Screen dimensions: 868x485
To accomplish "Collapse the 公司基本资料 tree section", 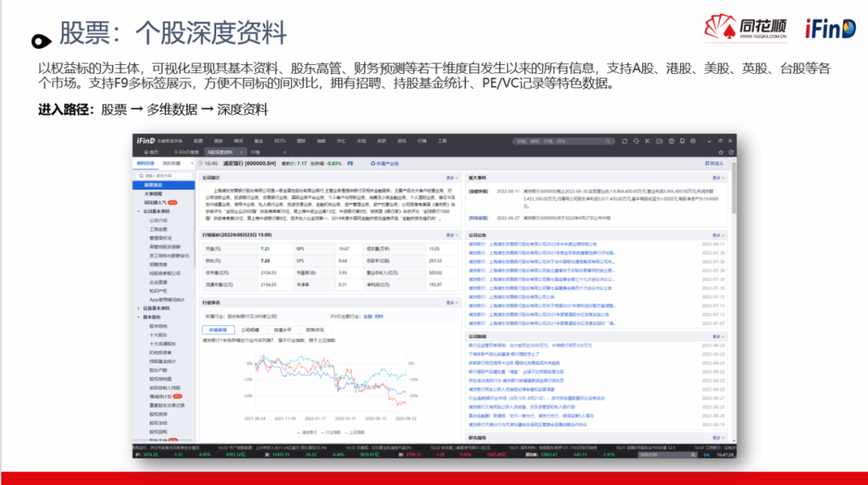I will pyautogui.click(x=137, y=211).
